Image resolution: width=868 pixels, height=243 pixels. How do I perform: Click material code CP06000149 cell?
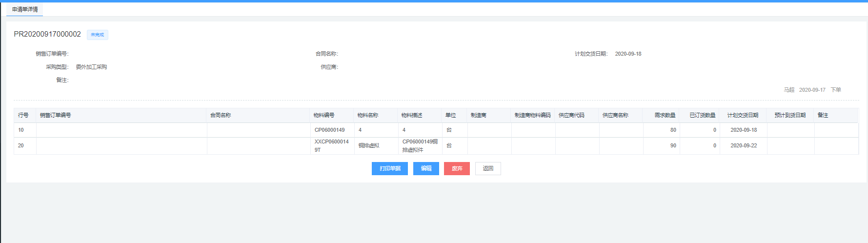329,130
